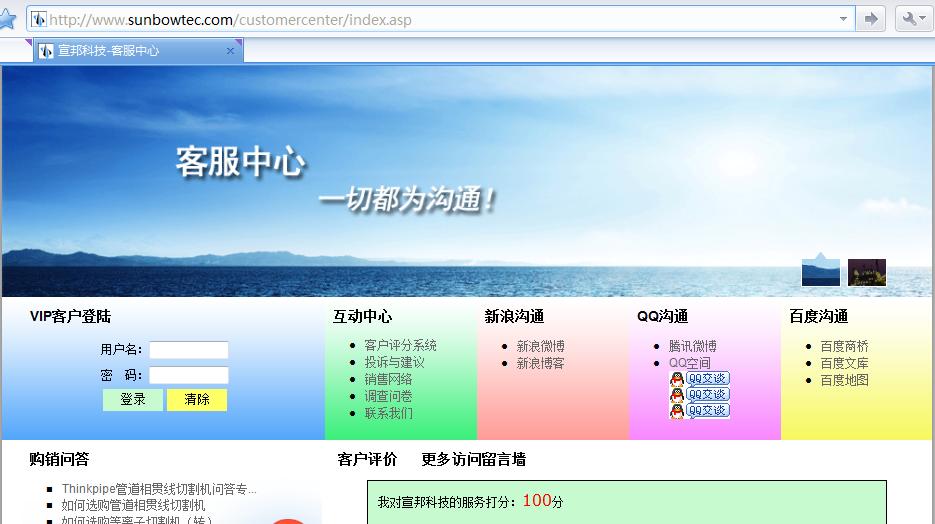Screen dimensions: 935x524
Task: Switch to 更多访问留言墙 tab
Action: [x=473, y=460]
